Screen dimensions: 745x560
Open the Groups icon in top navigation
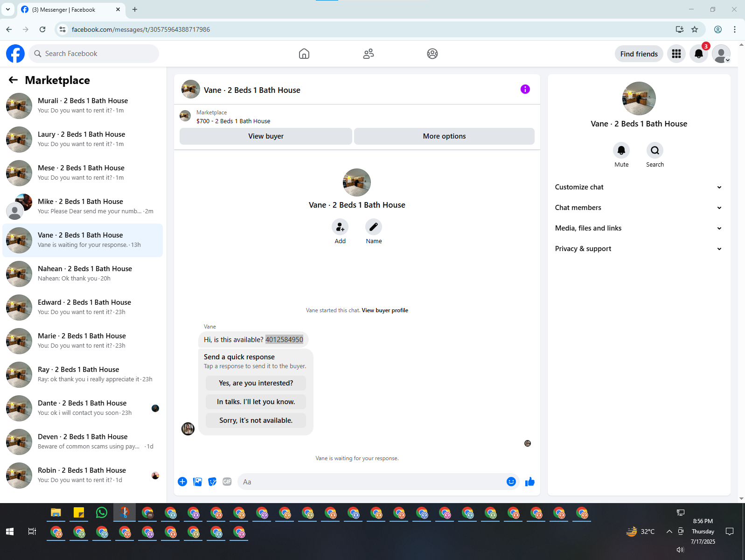[432, 54]
